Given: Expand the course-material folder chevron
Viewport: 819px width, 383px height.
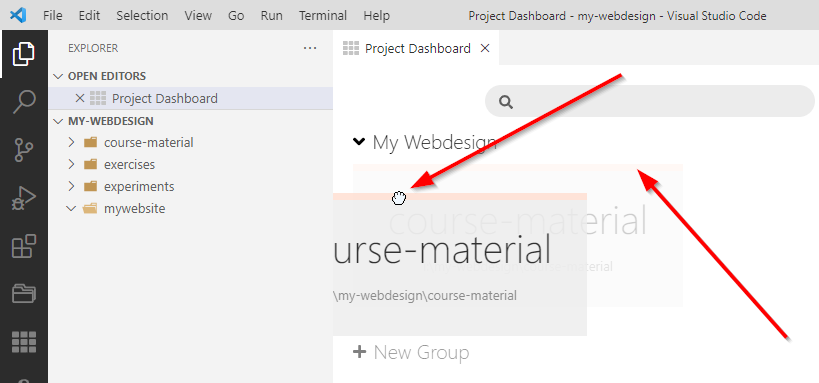Looking at the screenshot, I should 72,142.
